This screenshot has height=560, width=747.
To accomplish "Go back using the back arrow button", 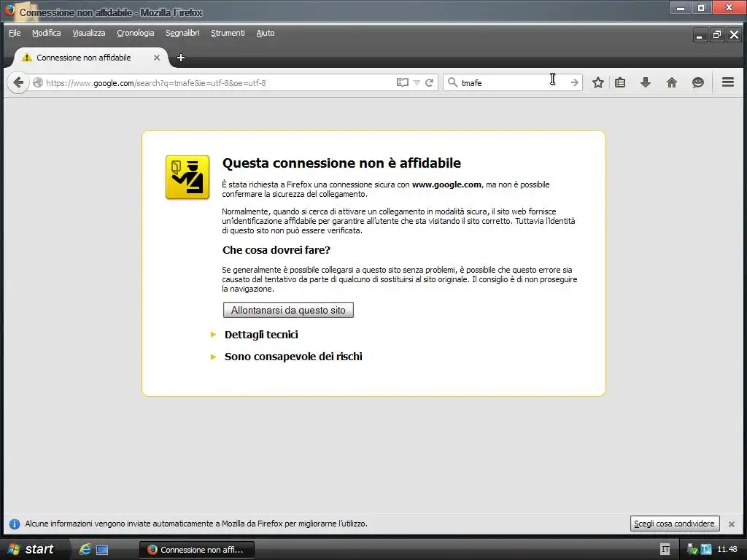I will pos(18,83).
